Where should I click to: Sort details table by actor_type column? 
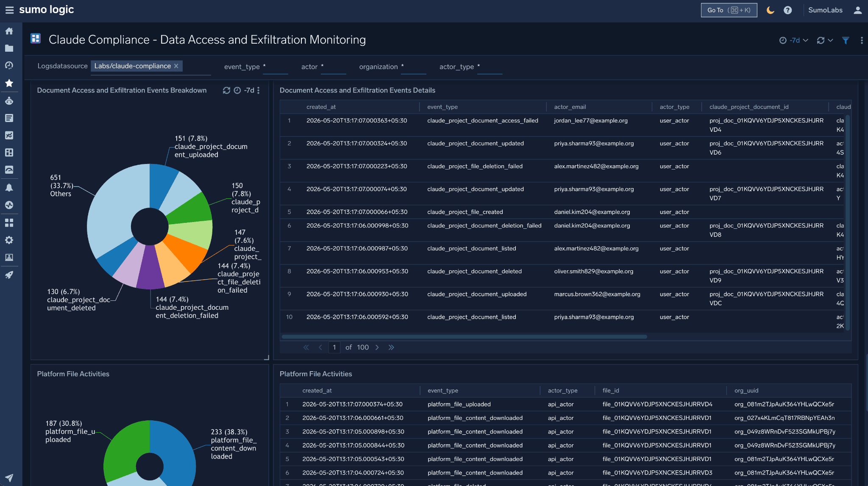point(674,107)
